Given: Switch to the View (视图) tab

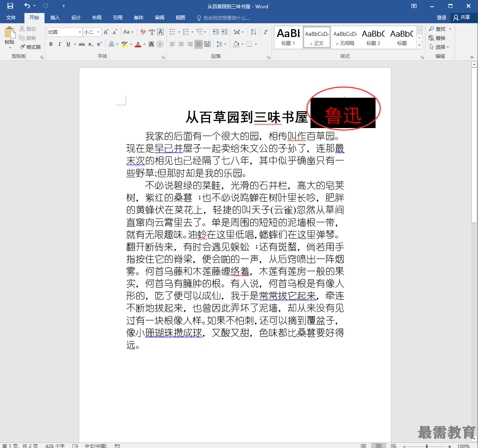Looking at the screenshot, I should 180,17.
